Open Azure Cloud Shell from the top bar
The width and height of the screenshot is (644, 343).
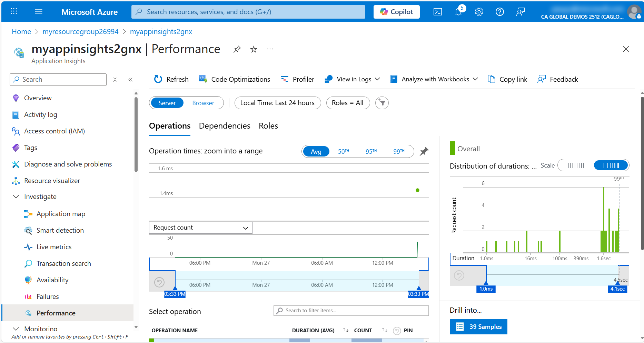pos(437,11)
